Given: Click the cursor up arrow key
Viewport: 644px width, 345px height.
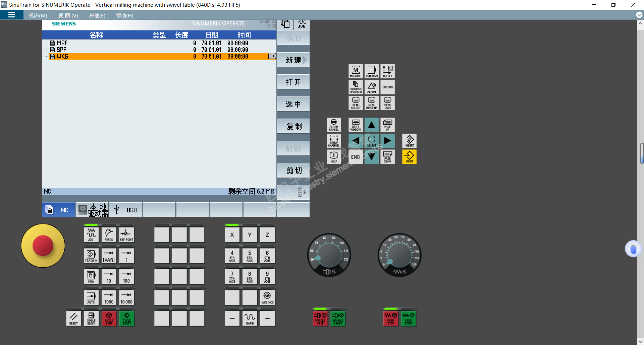Looking at the screenshot, I should tap(372, 125).
